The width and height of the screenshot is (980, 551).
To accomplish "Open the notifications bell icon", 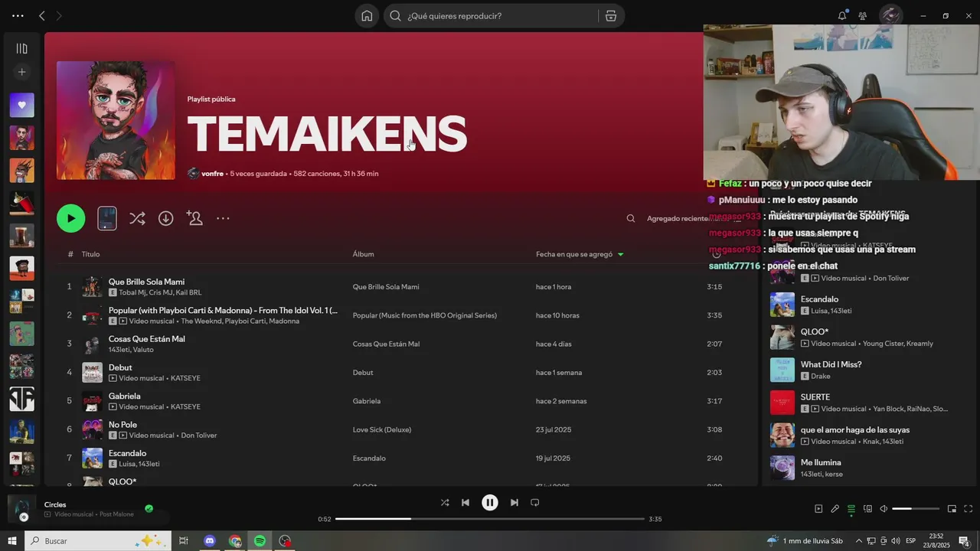I will click(842, 16).
